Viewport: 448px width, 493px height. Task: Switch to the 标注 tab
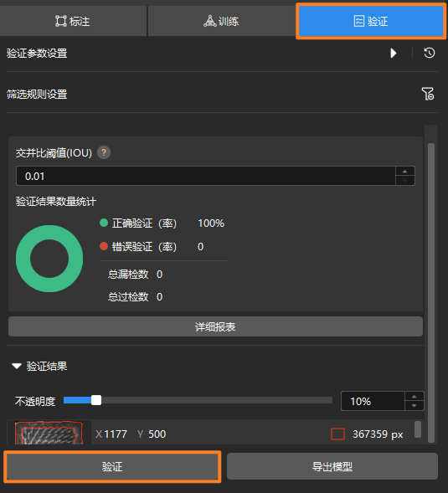[x=73, y=22]
